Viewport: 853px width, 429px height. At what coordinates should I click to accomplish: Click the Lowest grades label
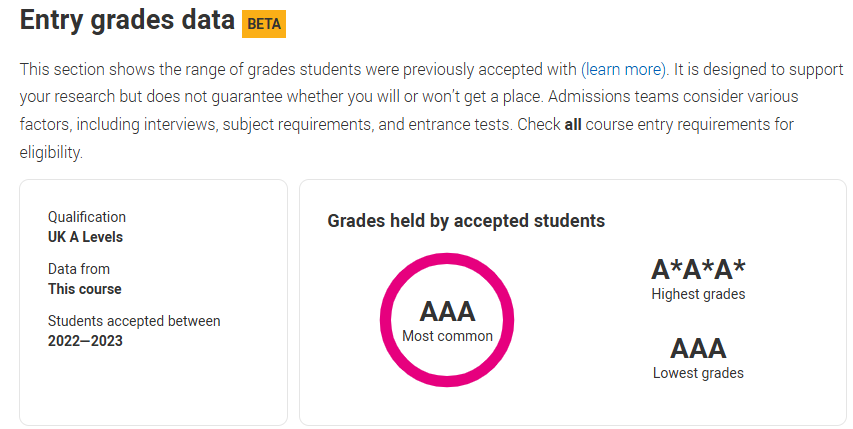point(699,373)
